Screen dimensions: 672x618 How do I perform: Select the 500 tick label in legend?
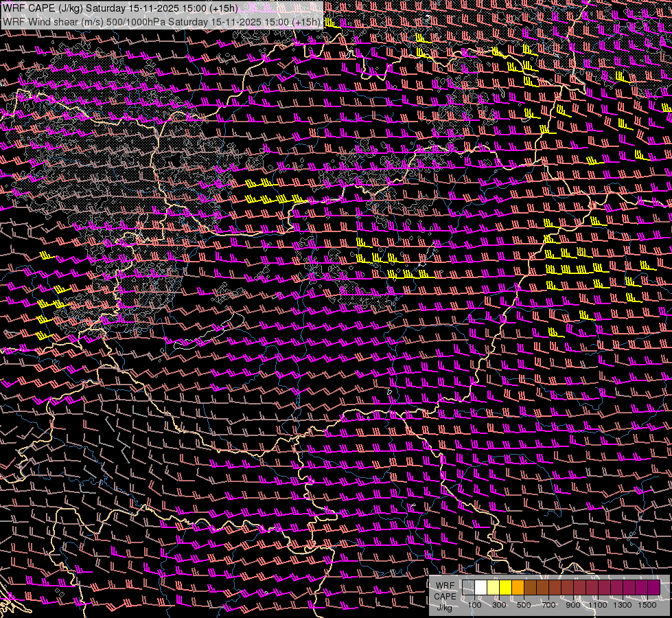(524, 605)
